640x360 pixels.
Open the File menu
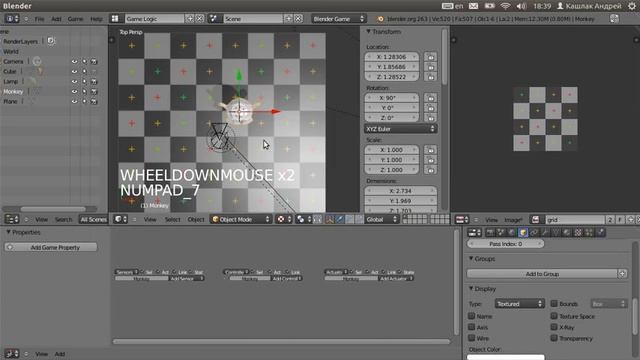[x=39, y=19]
